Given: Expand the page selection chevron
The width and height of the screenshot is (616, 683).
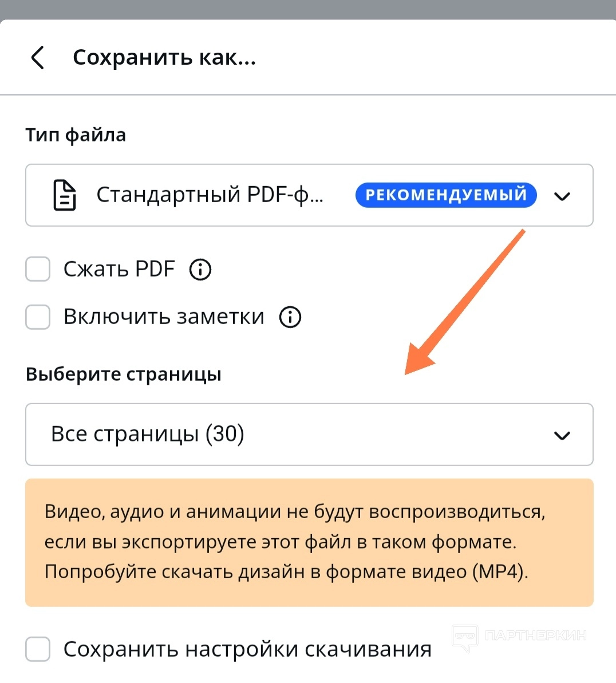Looking at the screenshot, I should pyautogui.click(x=562, y=436).
